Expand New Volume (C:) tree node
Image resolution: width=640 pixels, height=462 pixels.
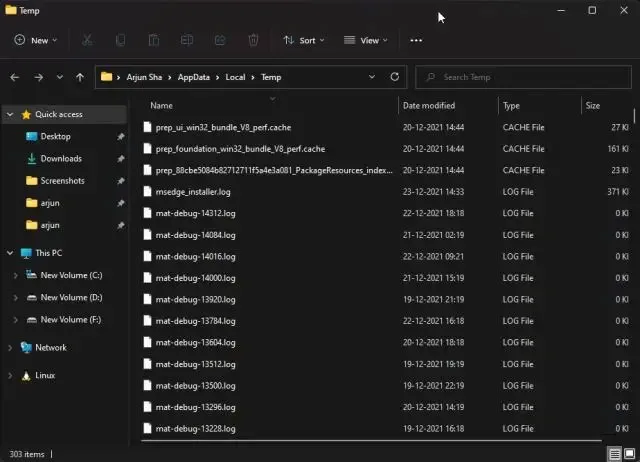[x=16, y=275]
